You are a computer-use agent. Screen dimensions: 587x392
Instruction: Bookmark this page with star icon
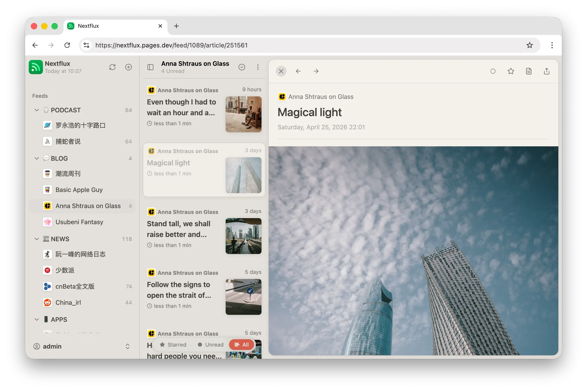(529, 45)
